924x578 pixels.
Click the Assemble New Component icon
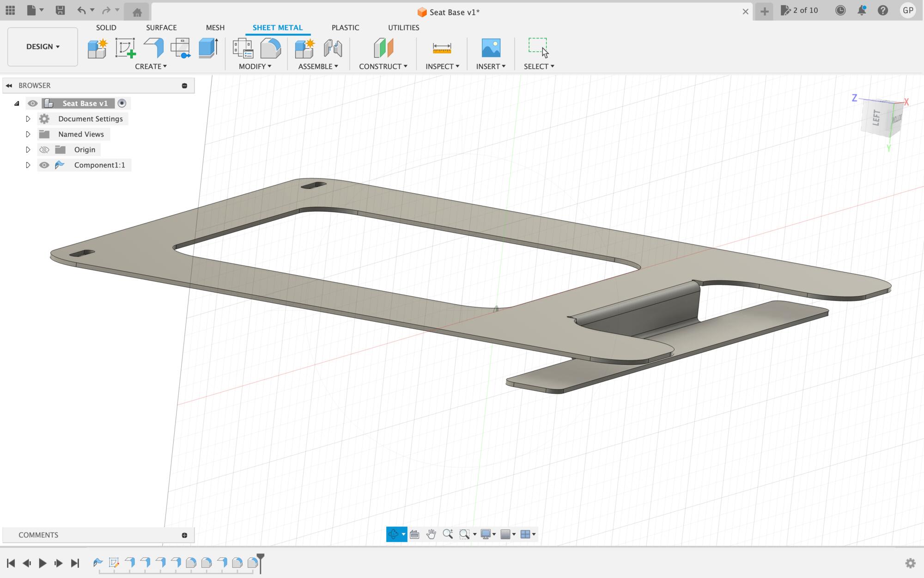(x=305, y=48)
